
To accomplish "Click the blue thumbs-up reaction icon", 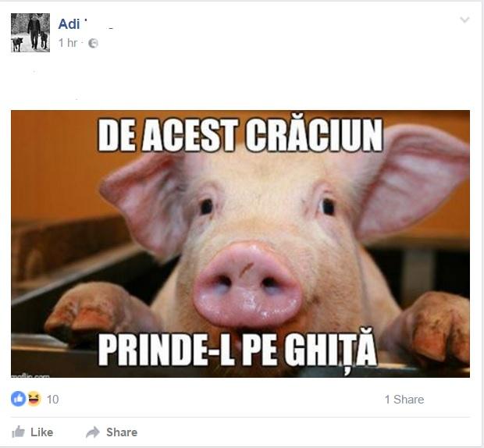I will click(x=19, y=399).
